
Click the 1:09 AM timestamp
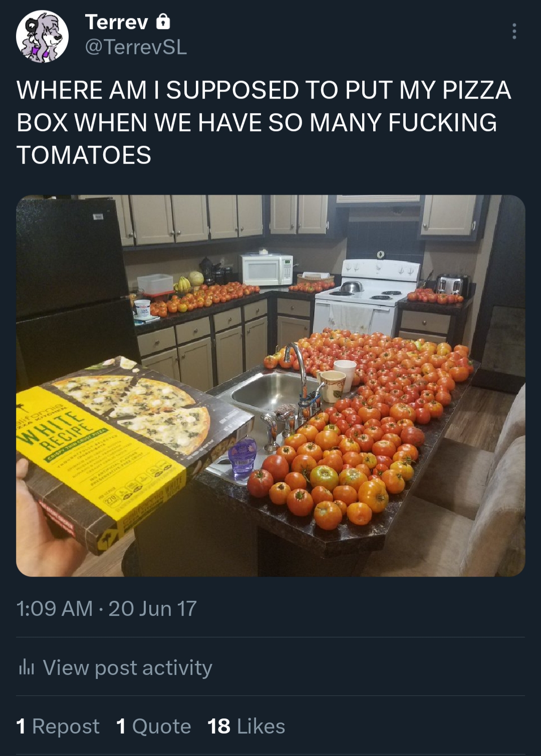[x=54, y=609]
